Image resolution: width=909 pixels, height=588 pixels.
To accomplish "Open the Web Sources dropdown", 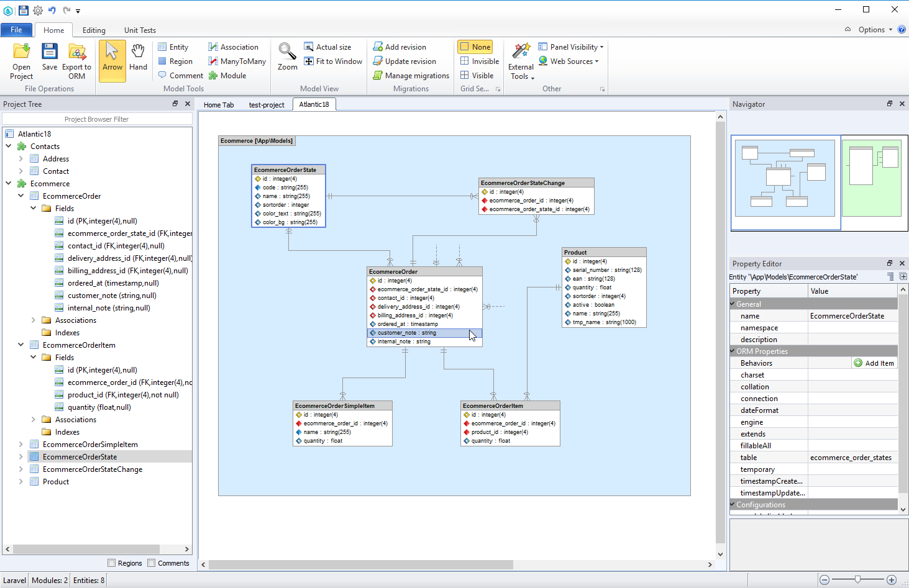I will click(x=569, y=61).
